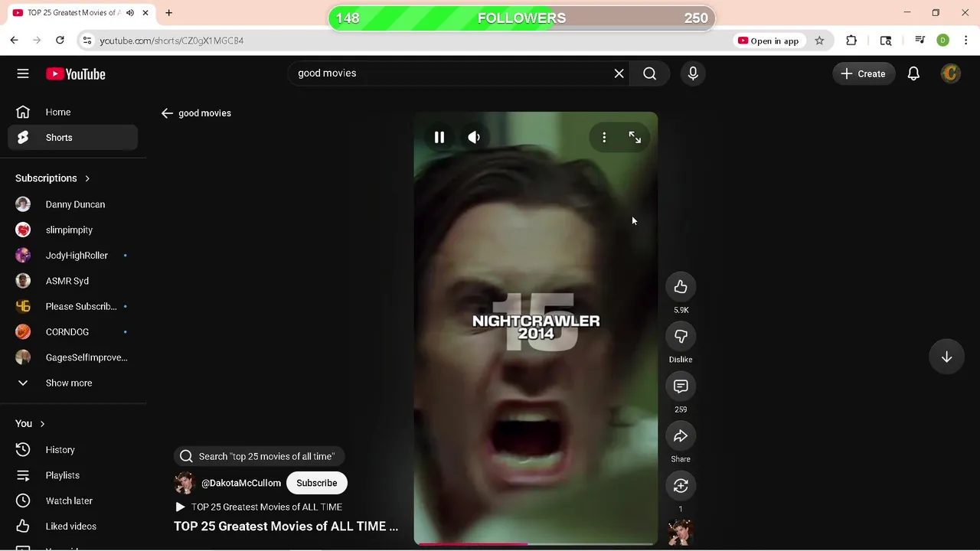Screen dimensions: 980x551
Task: Dislike the Short
Action: tap(681, 337)
